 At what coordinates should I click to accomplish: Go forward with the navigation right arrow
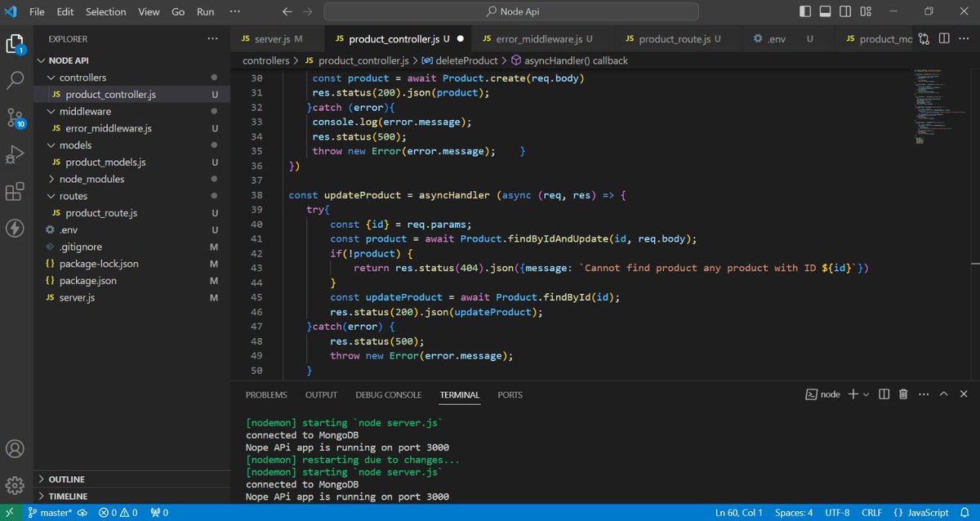click(x=309, y=11)
